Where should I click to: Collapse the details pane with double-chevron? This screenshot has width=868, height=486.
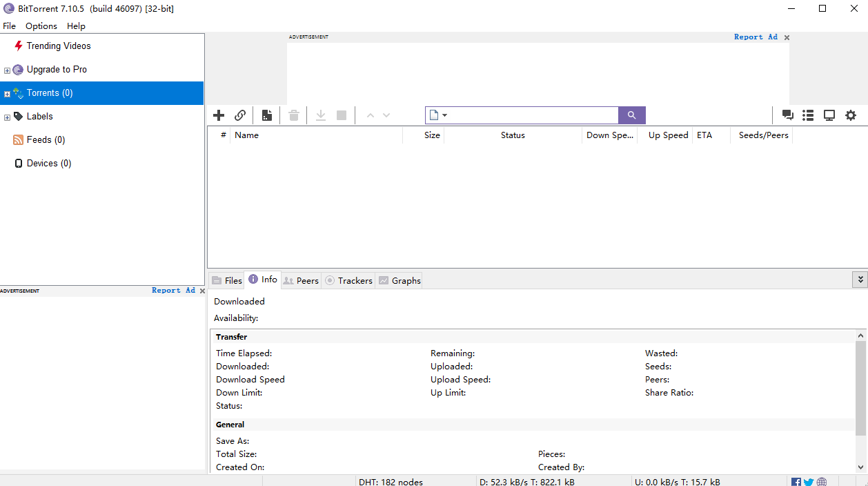click(x=860, y=280)
